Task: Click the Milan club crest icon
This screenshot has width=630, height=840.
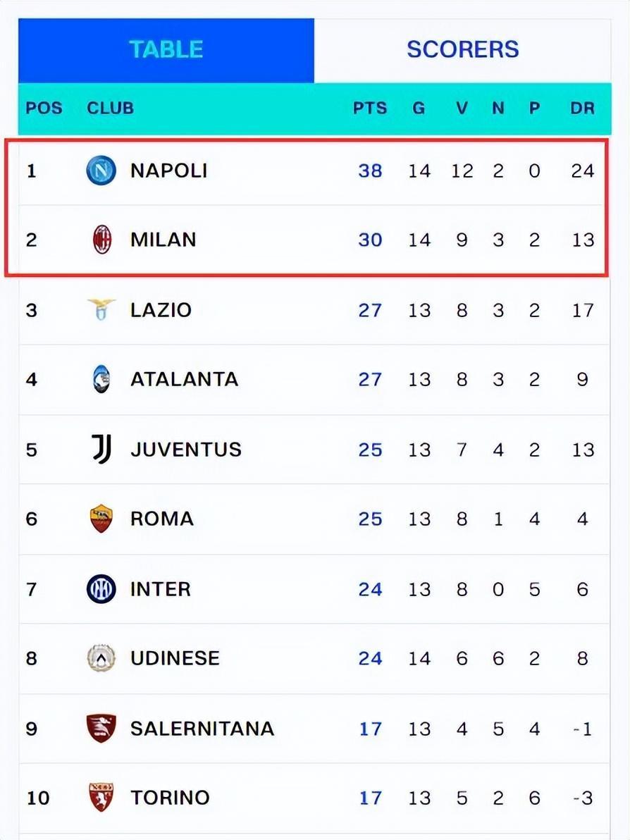Action: tap(102, 240)
